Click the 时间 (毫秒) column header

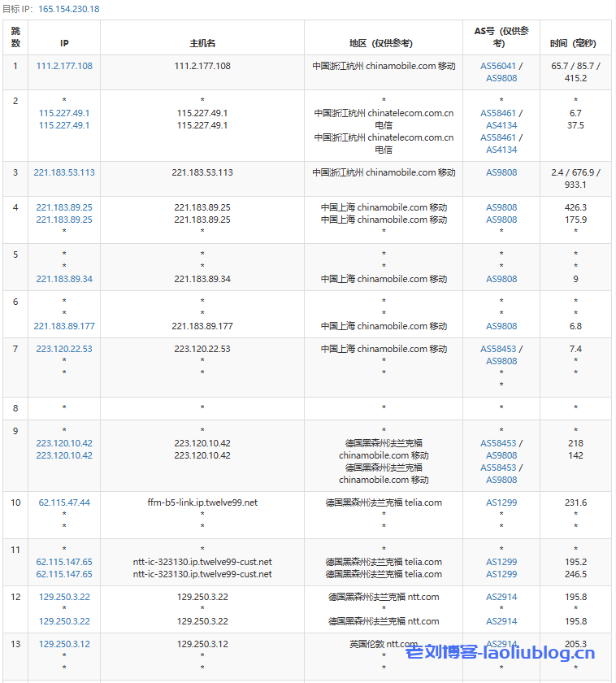coord(575,43)
